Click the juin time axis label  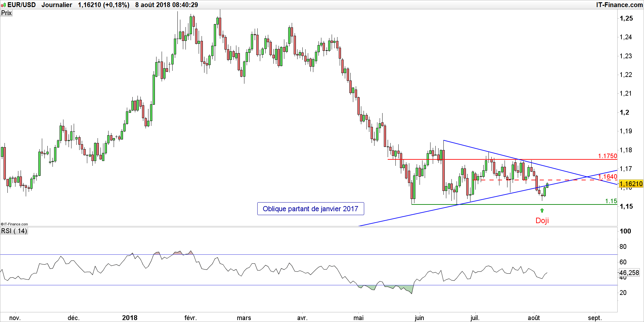(419, 318)
